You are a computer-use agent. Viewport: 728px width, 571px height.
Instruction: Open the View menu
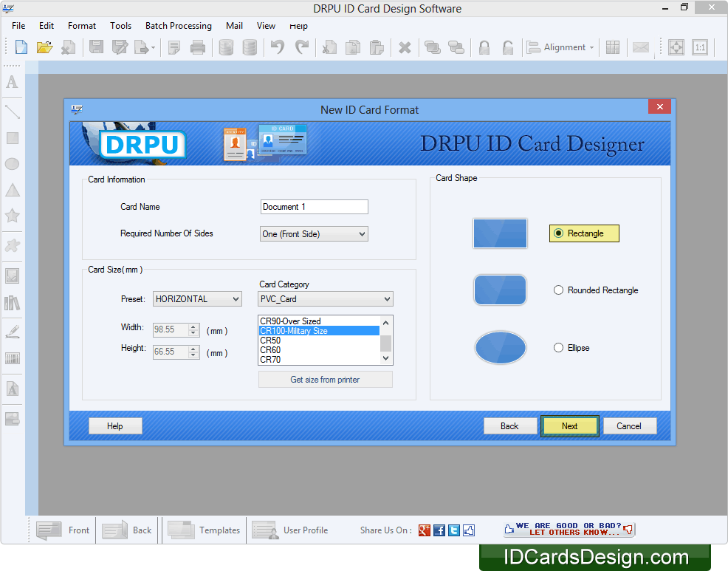[x=266, y=26]
